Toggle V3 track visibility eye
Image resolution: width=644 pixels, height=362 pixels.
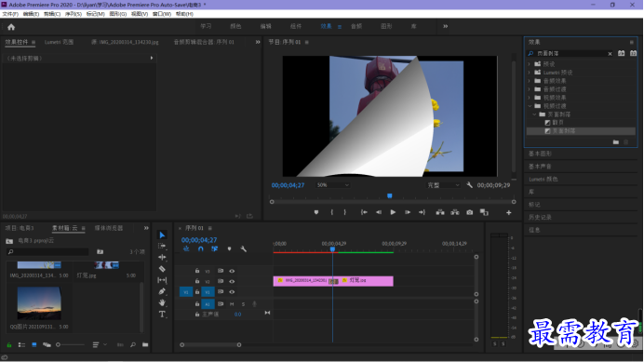(232, 271)
